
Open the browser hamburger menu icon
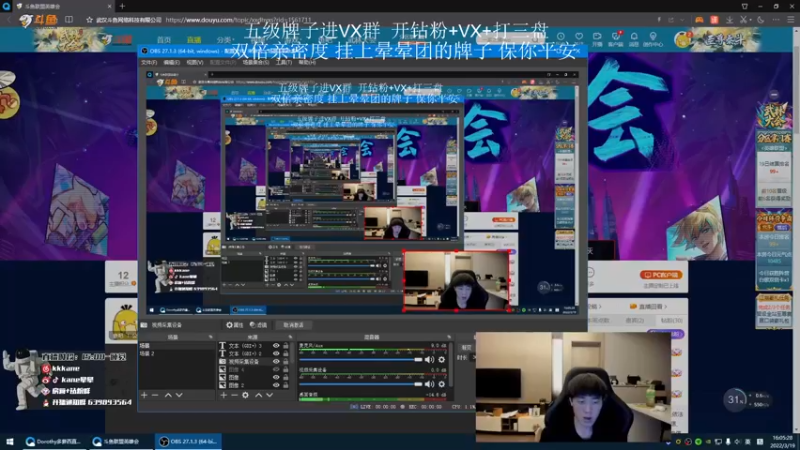(x=790, y=19)
